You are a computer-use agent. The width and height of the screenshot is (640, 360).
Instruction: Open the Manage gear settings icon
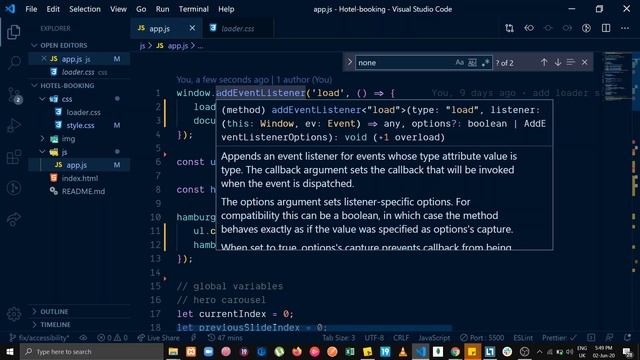point(14,313)
